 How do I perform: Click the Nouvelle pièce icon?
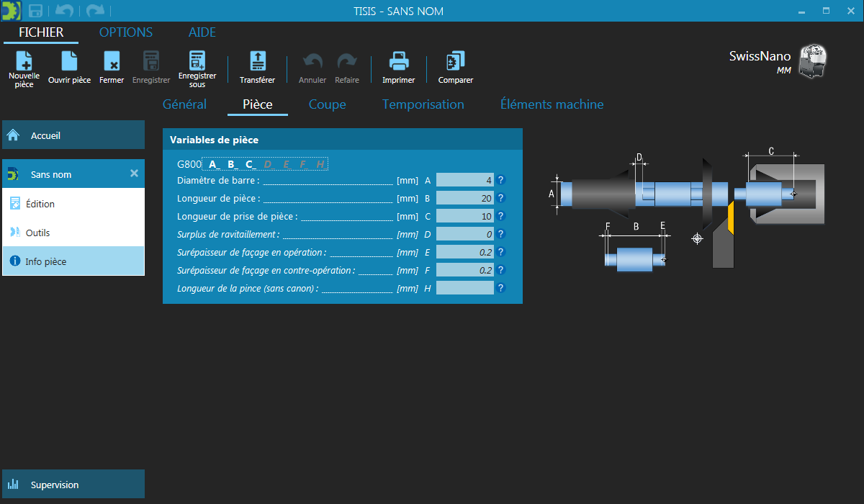click(24, 62)
